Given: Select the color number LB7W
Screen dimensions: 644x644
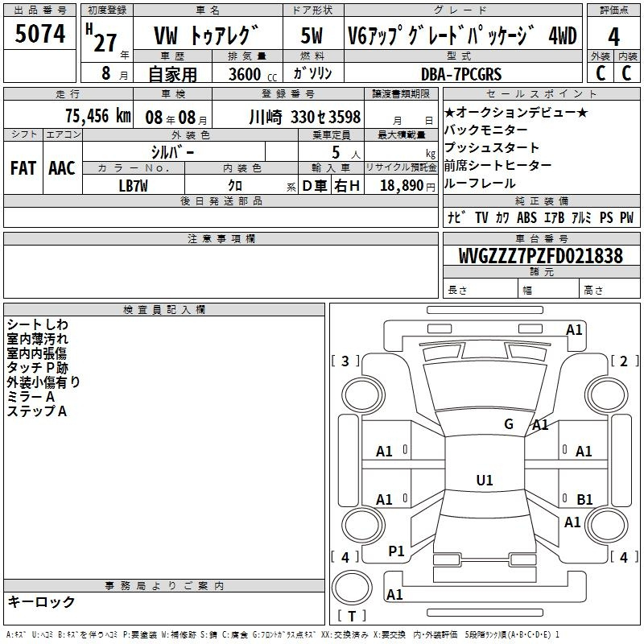Looking at the screenshot, I should coord(134,186).
